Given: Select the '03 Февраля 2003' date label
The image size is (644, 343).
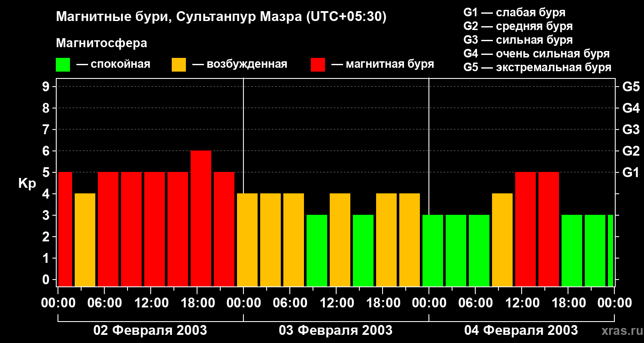Looking at the screenshot, I should point(336,331).
